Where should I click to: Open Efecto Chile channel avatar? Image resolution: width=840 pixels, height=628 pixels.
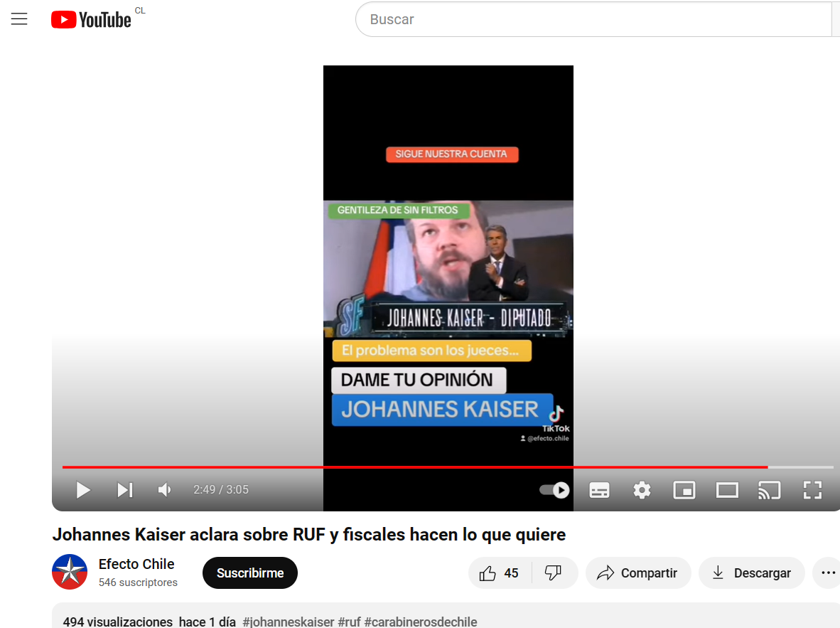(x=70, y=572)
